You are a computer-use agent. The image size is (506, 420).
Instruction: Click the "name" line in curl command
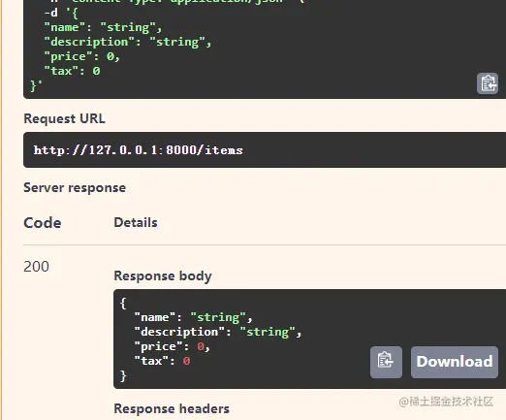pos(103,27)
